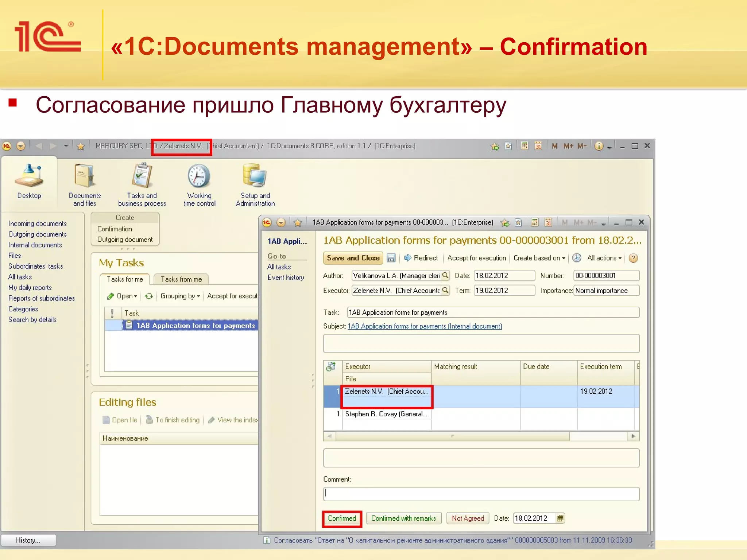Click the Importance field

pos(606,291)
